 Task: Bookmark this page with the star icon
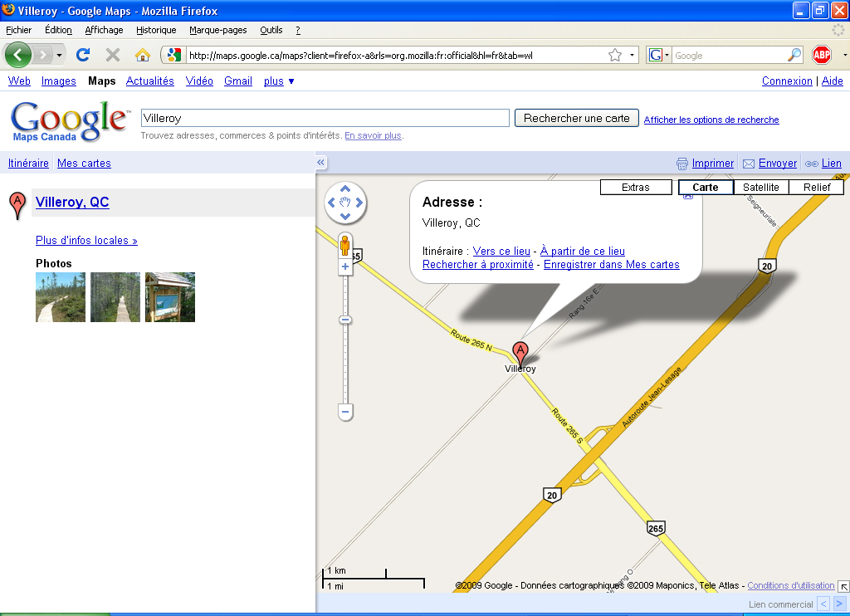[x=615, y=55]
